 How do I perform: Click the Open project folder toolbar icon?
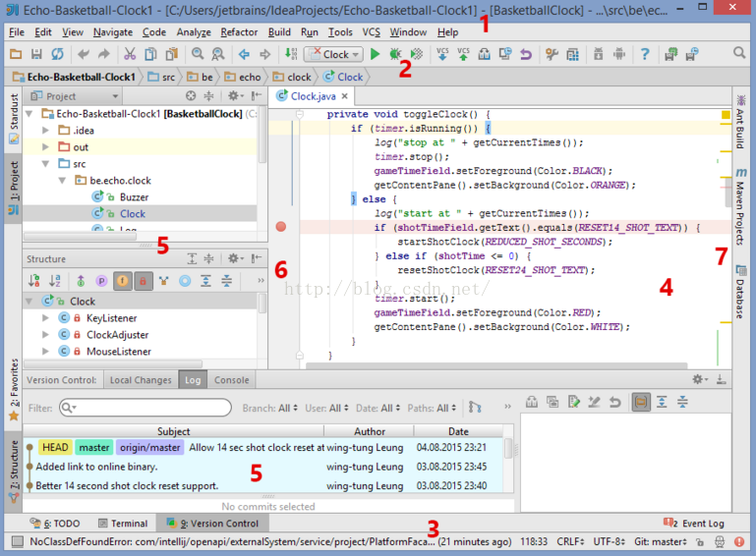point(16,54)
